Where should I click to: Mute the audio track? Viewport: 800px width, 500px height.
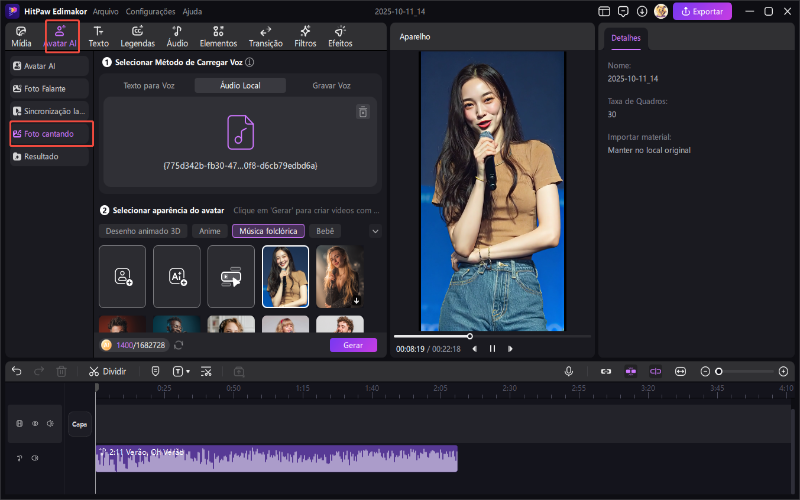[35, 458]
